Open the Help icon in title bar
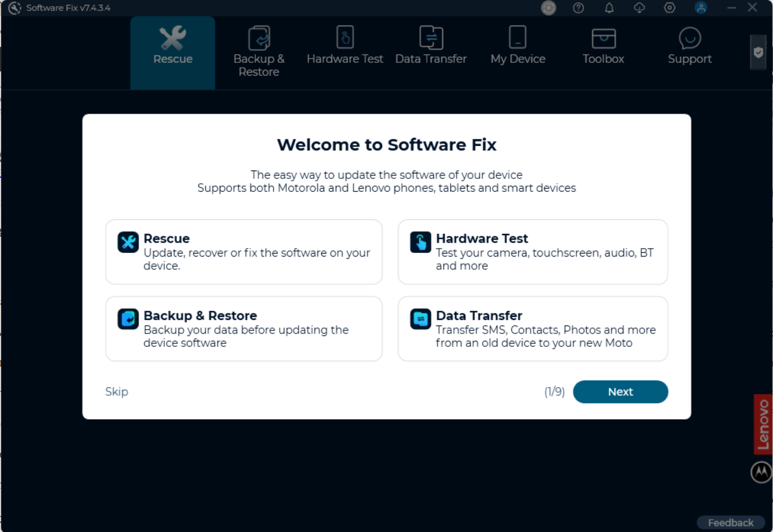Viewport: 773px width, 532px height. [578, 8]
